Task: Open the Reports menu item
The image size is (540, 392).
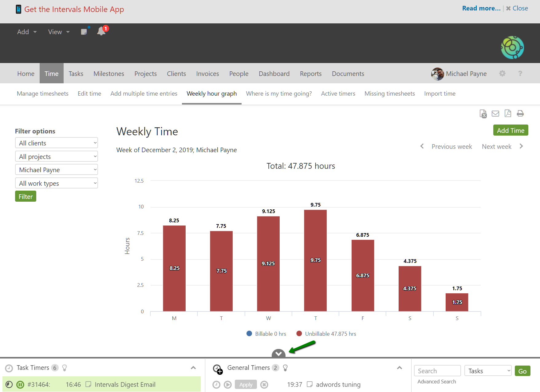Action: click(310, 74)
